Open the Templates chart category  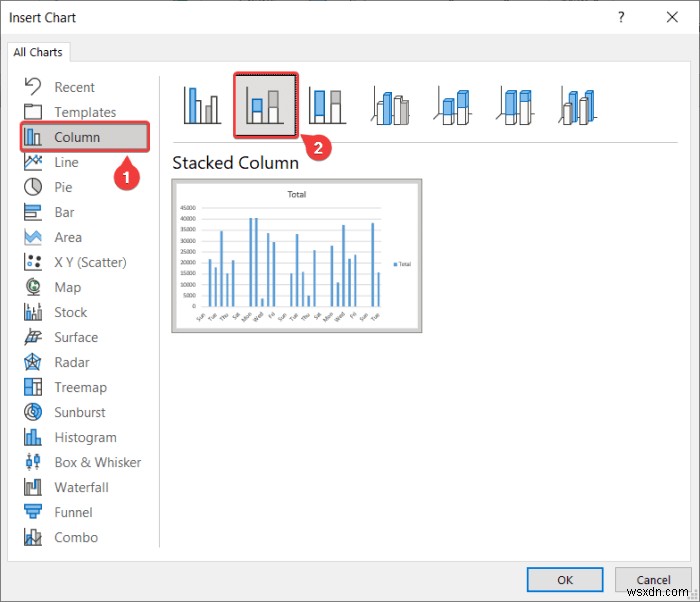[x=85, y=112]
